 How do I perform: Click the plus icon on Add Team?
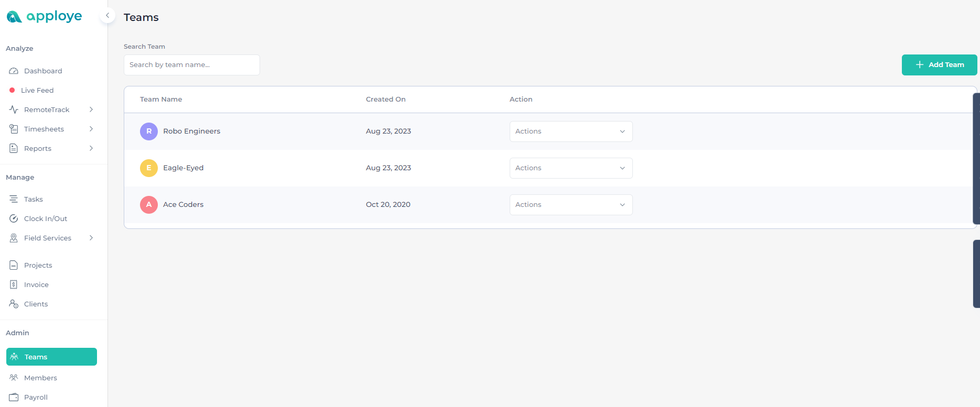tap(920, 64)
